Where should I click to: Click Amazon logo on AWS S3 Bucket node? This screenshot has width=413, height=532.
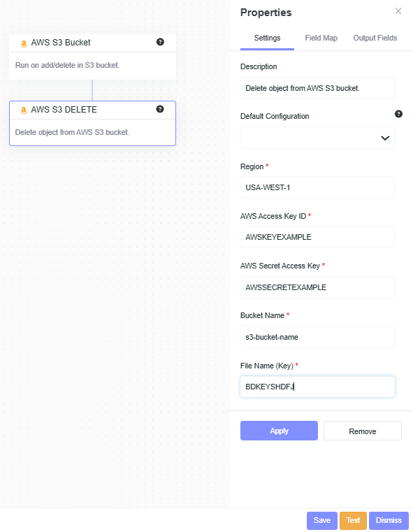(23, 43)
